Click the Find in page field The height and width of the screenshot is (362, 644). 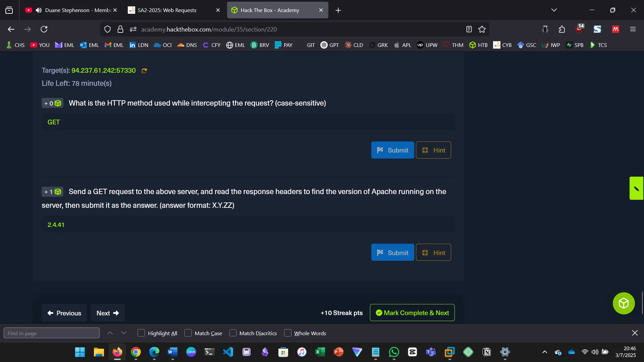click(52, 333)
